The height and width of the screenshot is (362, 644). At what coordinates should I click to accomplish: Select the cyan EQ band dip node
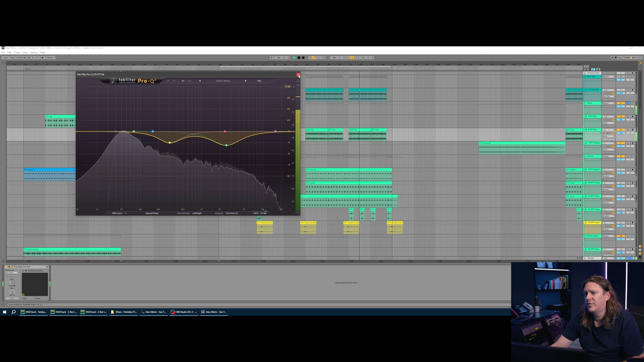pos(226,145)
